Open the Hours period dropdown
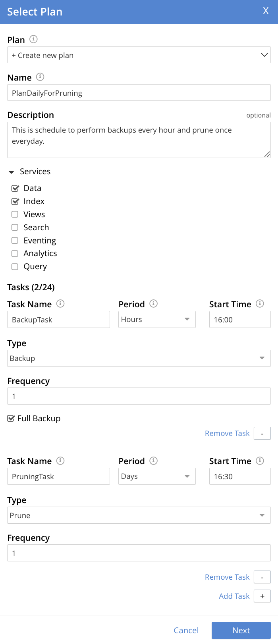278x644 pixels. pyautogui.click(x=157, y=320)
